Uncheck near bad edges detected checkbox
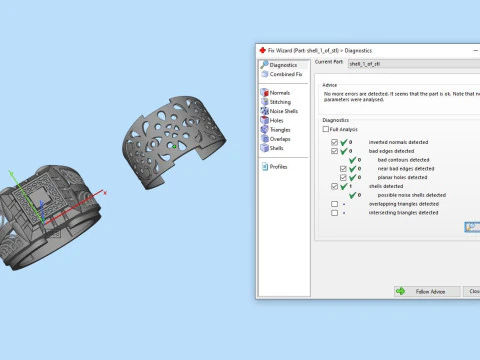 (x=343, y=169)
